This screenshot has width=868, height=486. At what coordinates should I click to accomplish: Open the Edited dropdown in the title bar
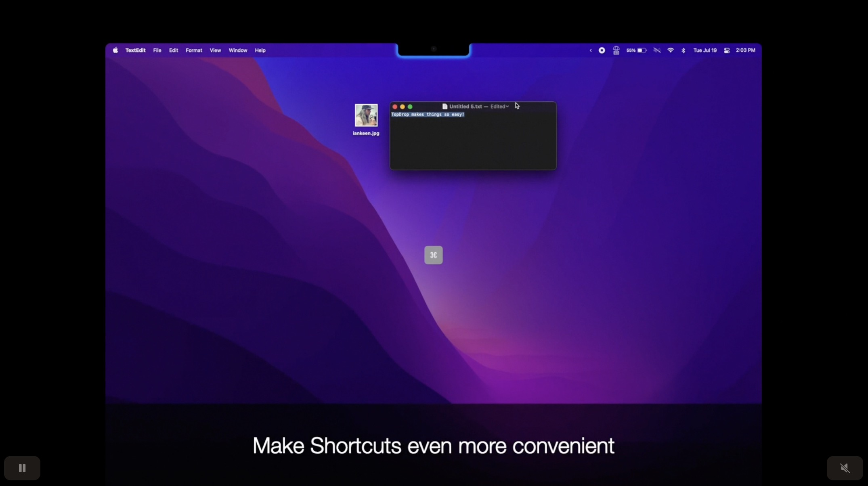499,107
